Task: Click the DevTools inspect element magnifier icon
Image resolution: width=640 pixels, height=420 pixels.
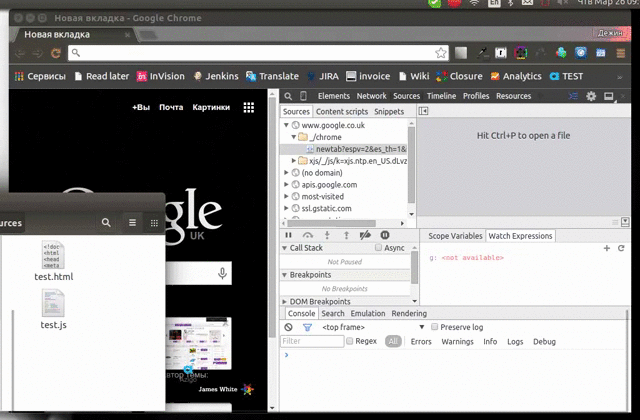Action: [287, 96]
